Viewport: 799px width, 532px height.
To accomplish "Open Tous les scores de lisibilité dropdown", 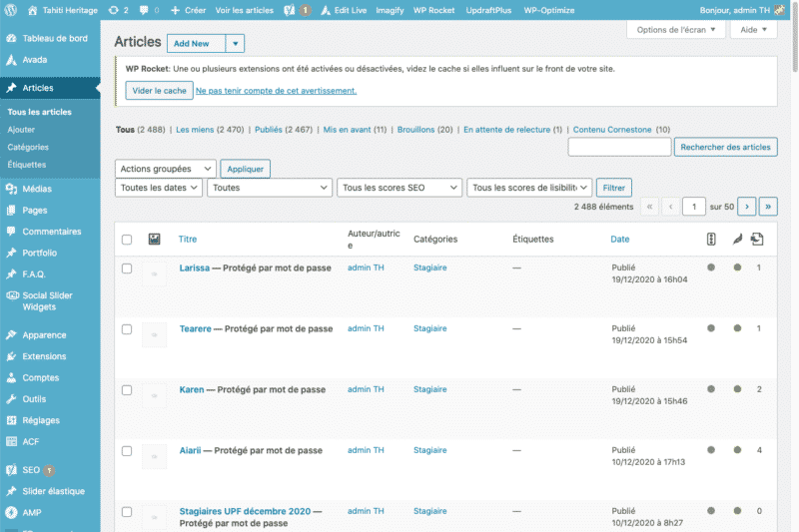I will tap(529, 188).
